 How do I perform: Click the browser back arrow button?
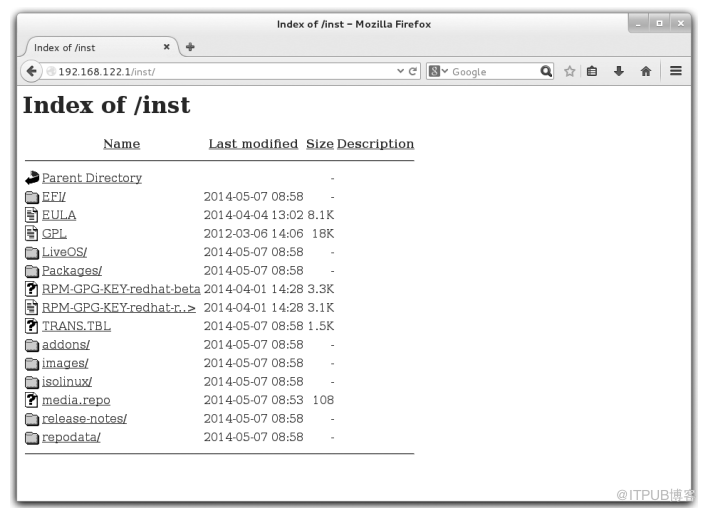[x=32, y=71]
